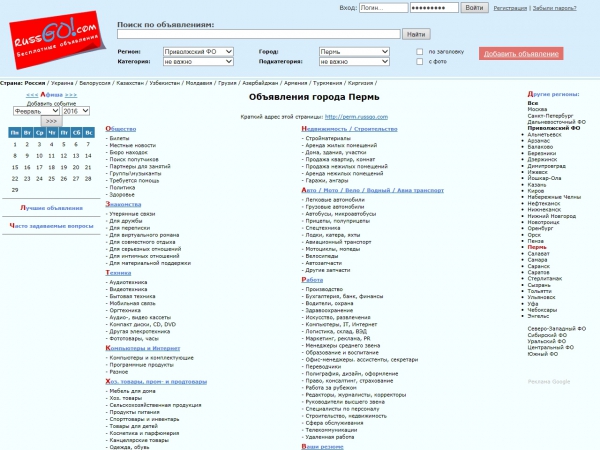This screenshot has height=450, width=600.
Task: Select city Самара in sidebar
Action: tap(537, 260)
